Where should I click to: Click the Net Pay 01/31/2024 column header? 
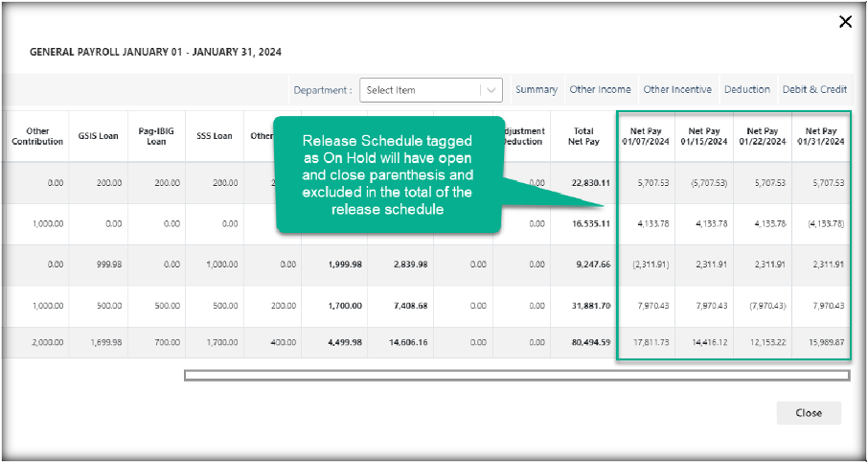821,136
